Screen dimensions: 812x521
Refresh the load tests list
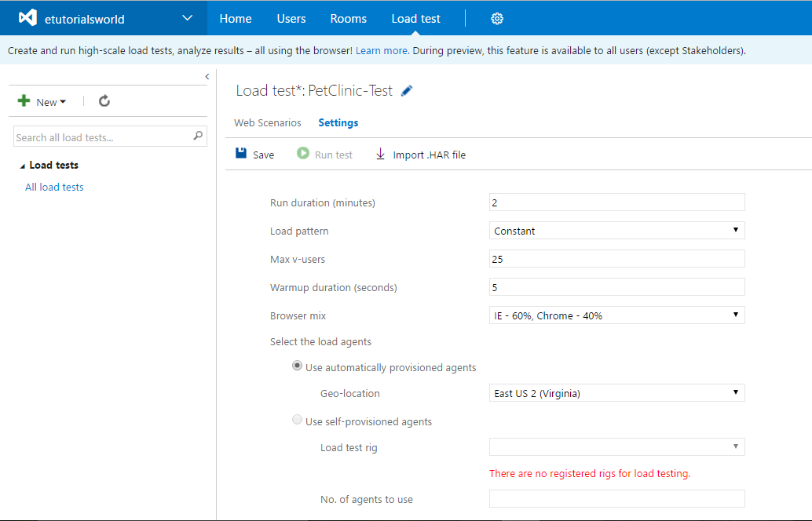[x=104, y=101]
